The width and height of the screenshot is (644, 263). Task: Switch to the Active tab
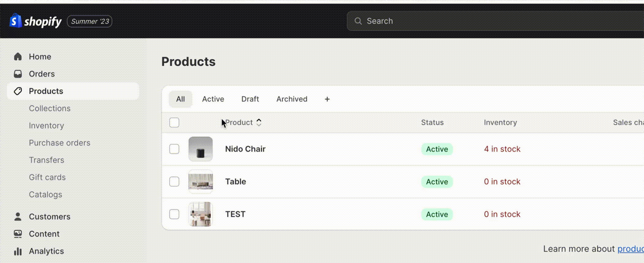[x=213, y=99]
